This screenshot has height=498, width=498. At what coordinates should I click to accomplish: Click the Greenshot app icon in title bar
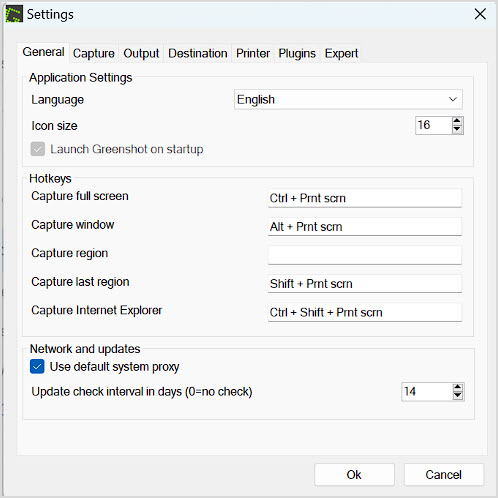(x=14, y=14)
